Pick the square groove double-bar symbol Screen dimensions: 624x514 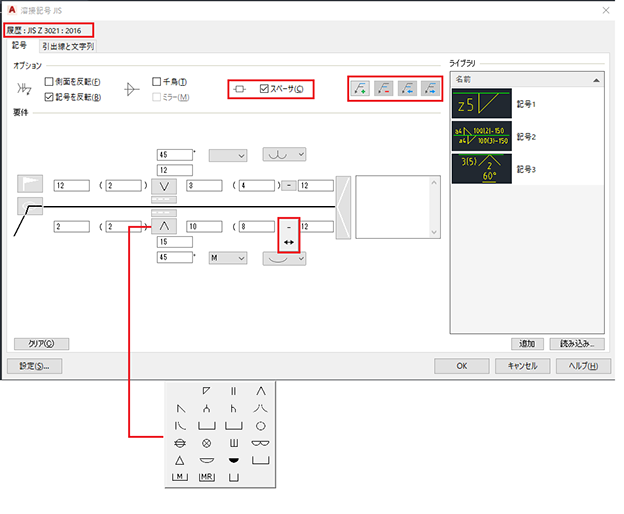234,391
